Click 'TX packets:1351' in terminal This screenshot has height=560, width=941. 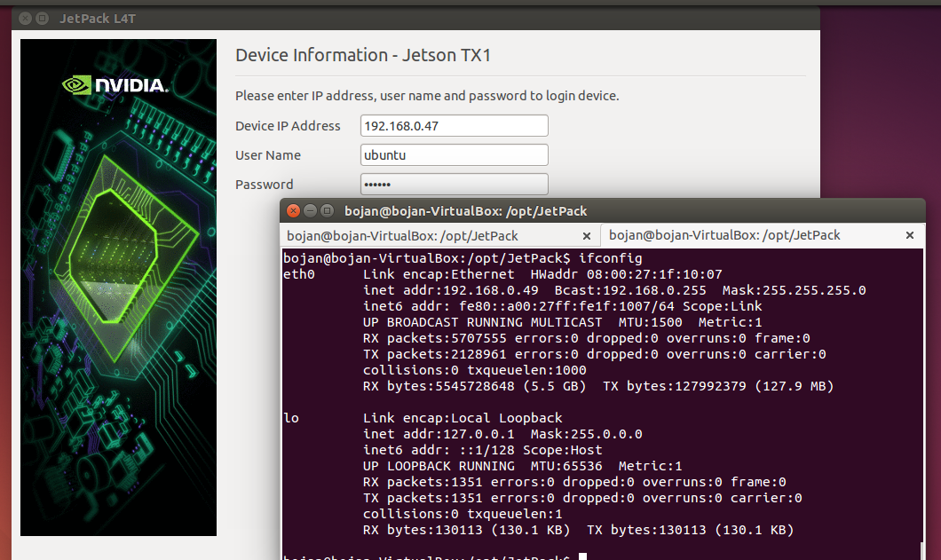423,498
